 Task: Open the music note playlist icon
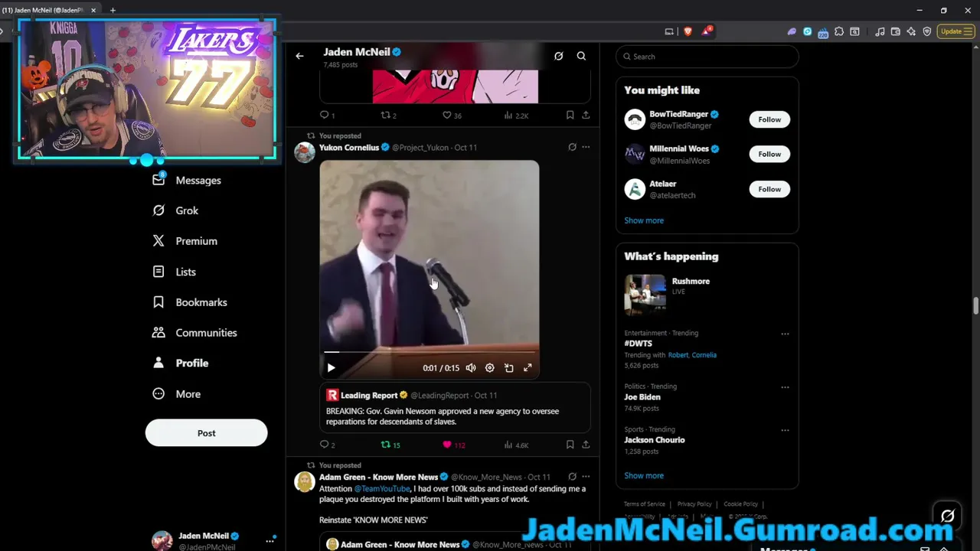pyautogui.click(x=880, y=31)
